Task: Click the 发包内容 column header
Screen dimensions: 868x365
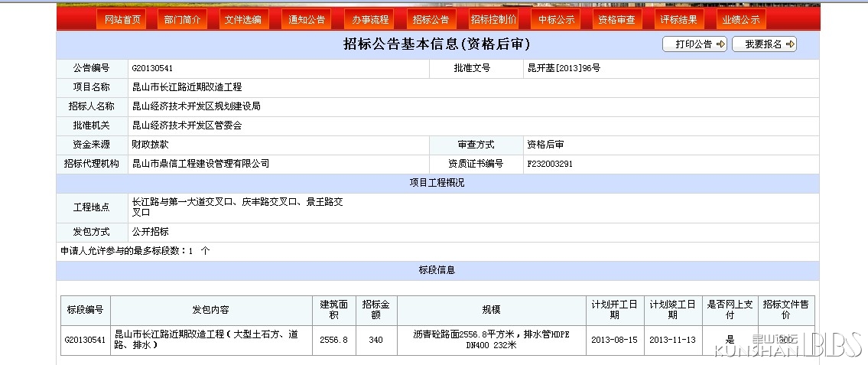Action: click(211, 310)
